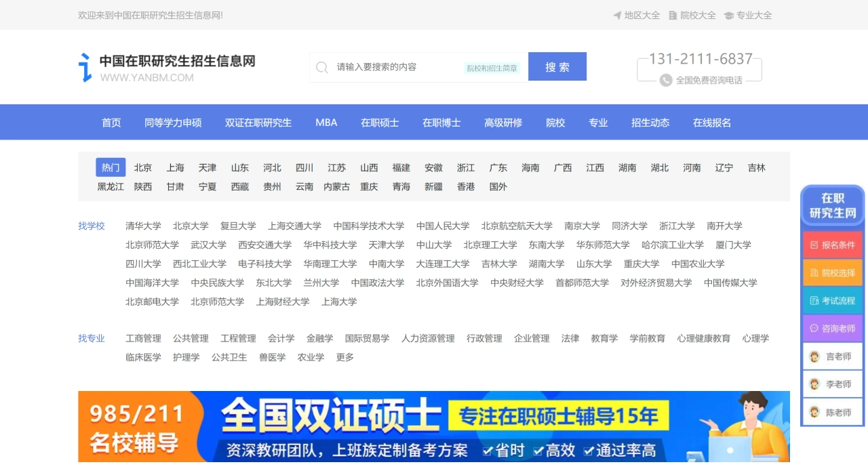The height and width of the screenshot is (473, 868).
Task: Click the 专业大全 graduation cap icon
Action: click(x=729, y=15)
